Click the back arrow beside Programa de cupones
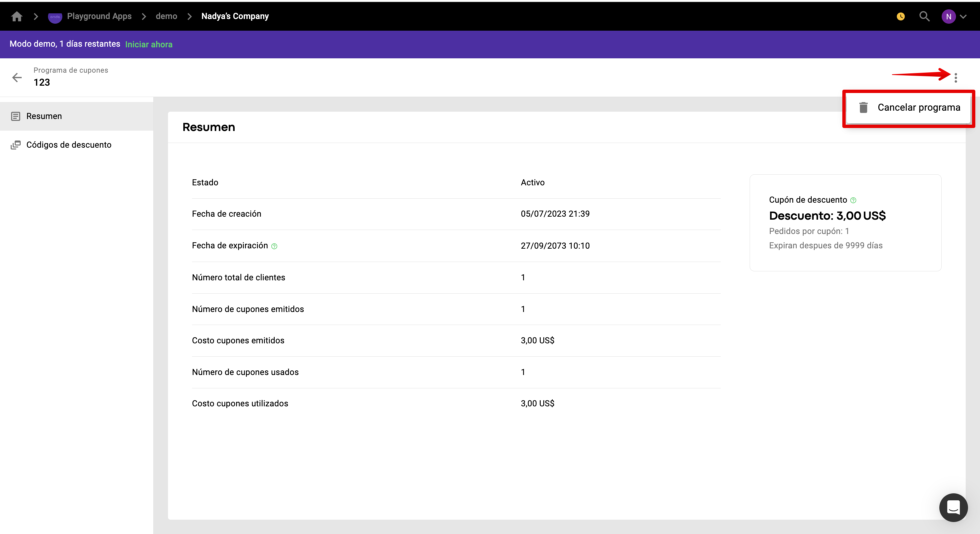The height and width of the screenshot is (534, 980). pos(17,78)
